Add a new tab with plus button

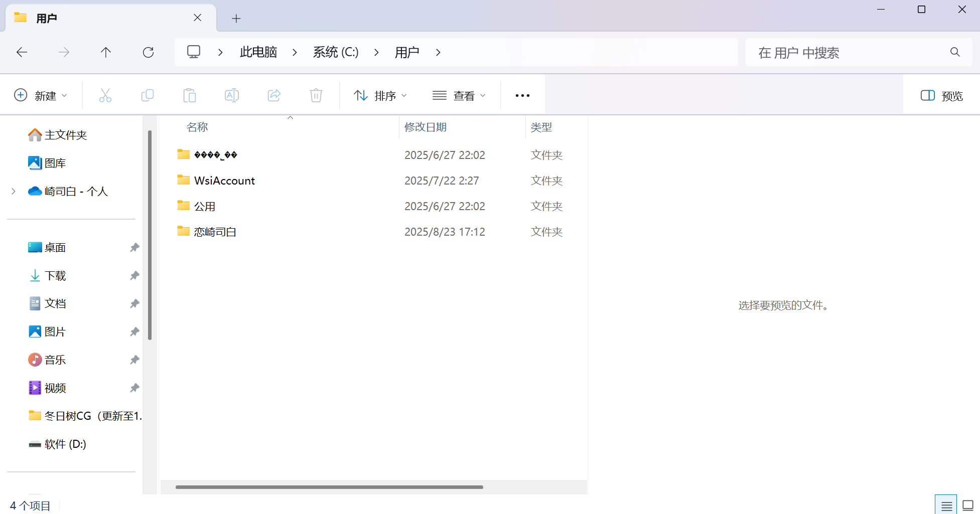click(x=236, y=19)
